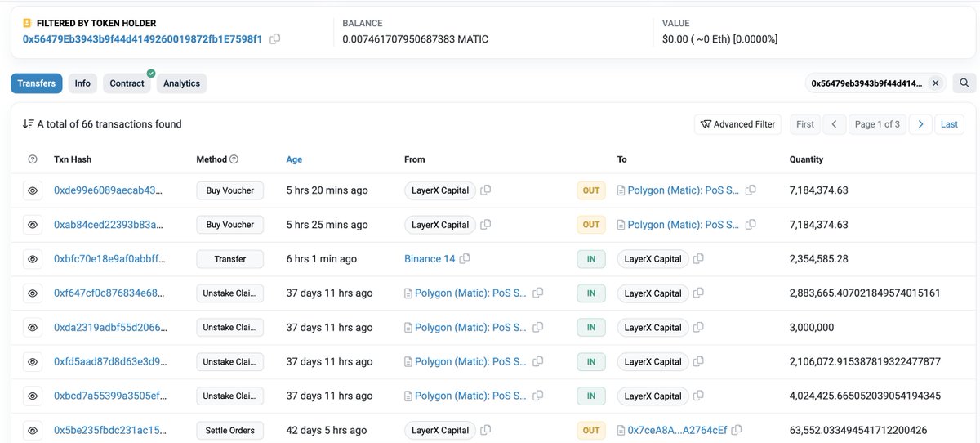Preview transaction 0xbfc70e18e9af0abbff eye icon
Screen dimensions: 980x443
pyautogui.click(x=33, y=259)
